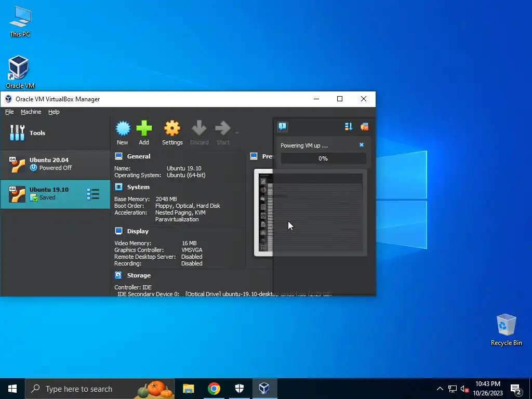
Task: Click the System section header
Action: (x=138, y=187)
